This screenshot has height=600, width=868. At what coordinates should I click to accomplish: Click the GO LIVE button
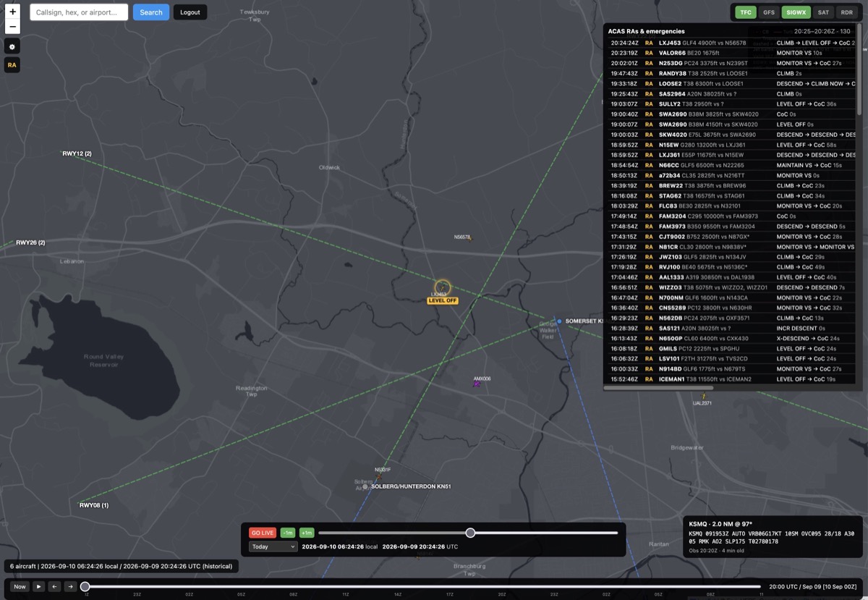pyautogui.click(x=263, y=533)
